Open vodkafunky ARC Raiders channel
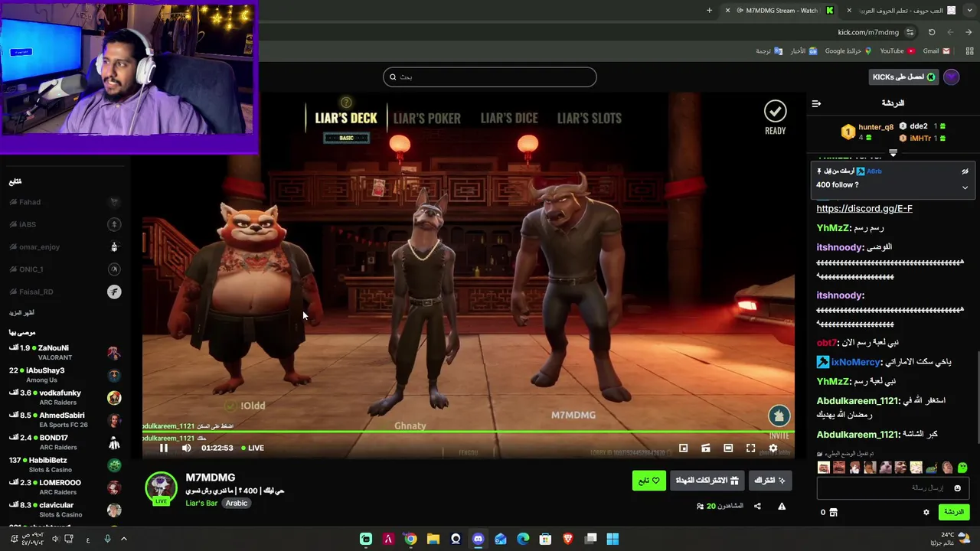Screen dimensions: 980x551 pyautogui.click(x=65, y=397)
